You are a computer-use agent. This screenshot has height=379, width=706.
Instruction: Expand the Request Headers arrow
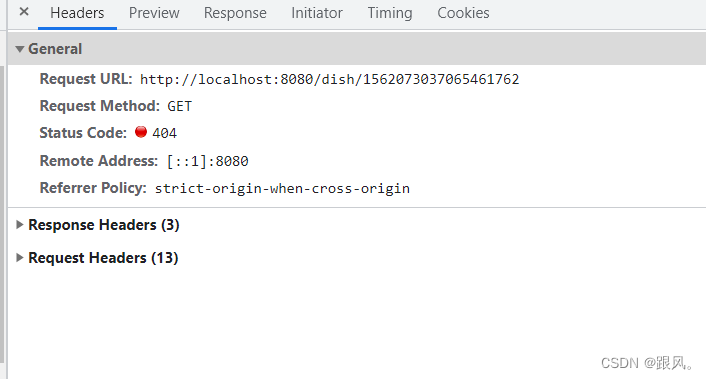coord(19,257)
